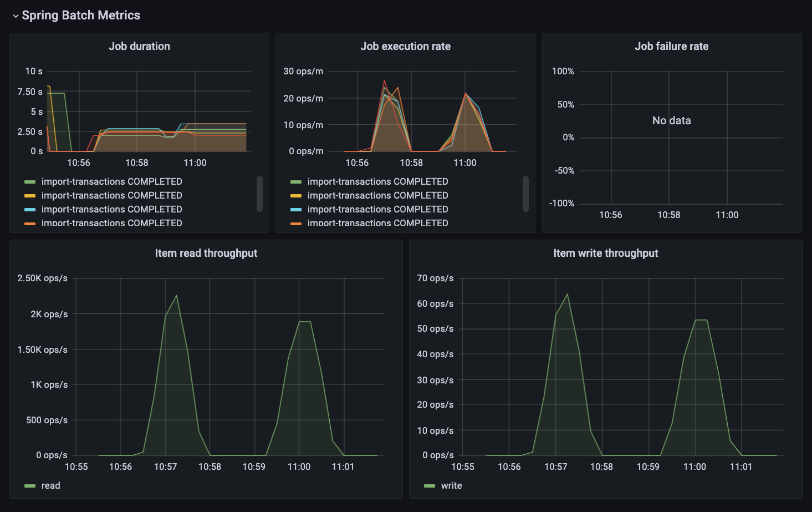Toggle green import-transactions COMPLETED series in Job duration
The width and height of the screenshot is (812, 512).
(111, 181)
